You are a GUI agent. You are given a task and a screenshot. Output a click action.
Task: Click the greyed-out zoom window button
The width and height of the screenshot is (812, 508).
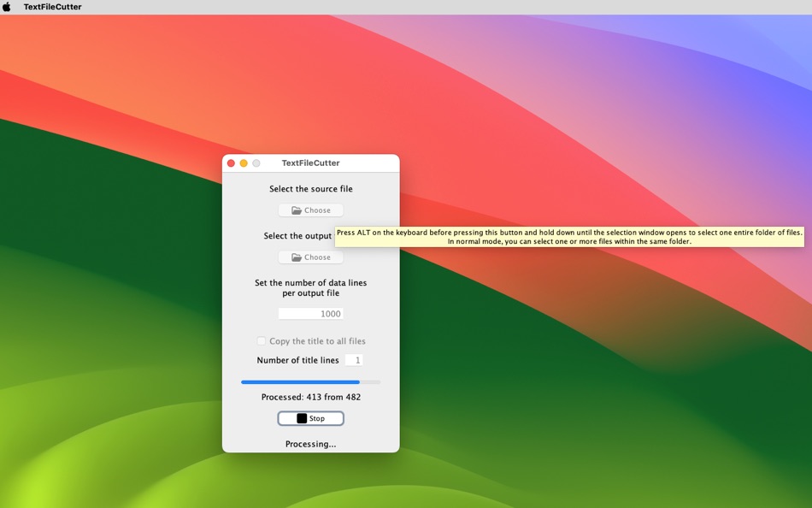tap(256, 162)
